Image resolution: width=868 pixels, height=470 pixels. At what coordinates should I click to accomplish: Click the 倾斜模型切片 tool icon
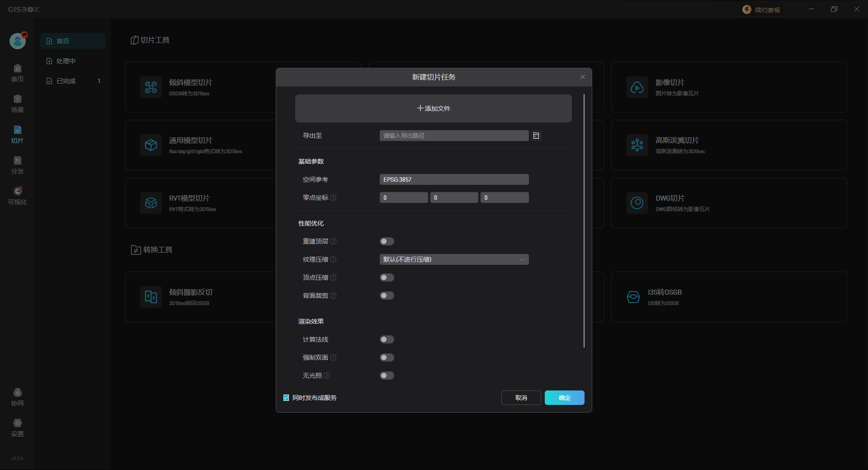pos(151,87)
